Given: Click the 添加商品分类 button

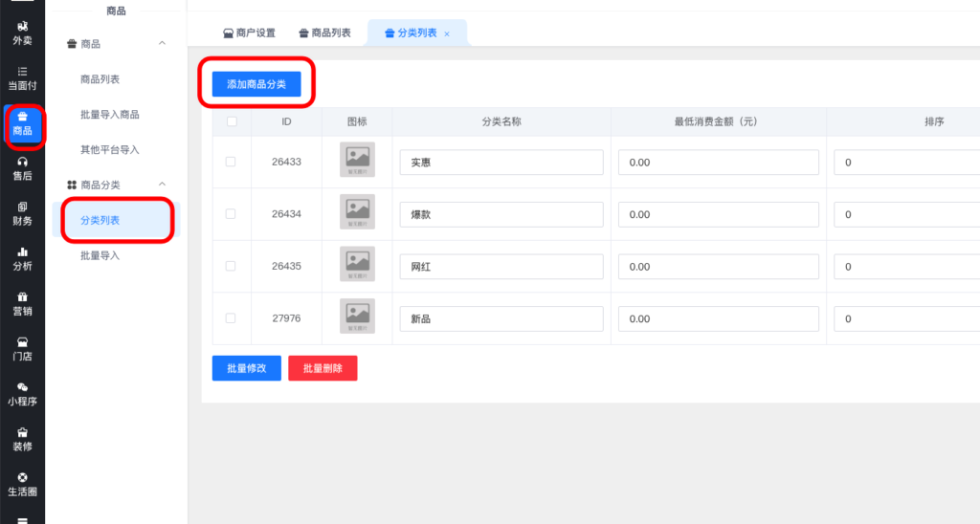Looking at the screenshot, I should [256, 84].
